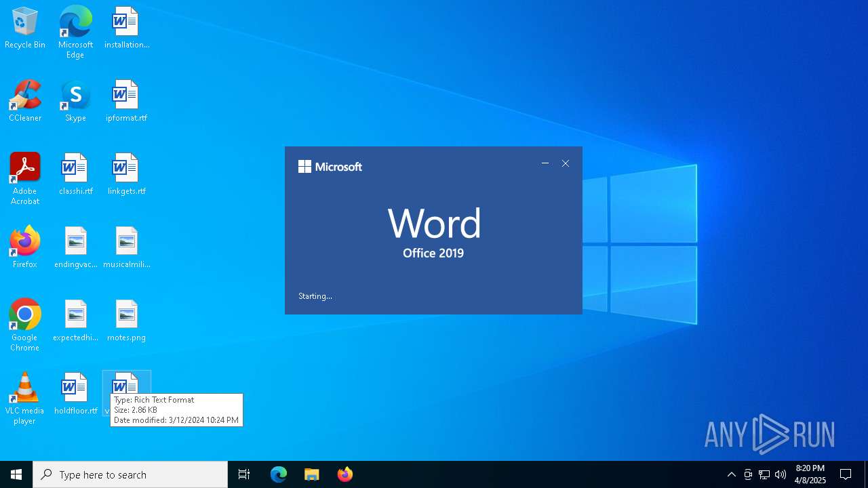Select the endingvac image file icon
Image resolution: width=868 pixels, height=488 pixels.
[x=75, y=248]
